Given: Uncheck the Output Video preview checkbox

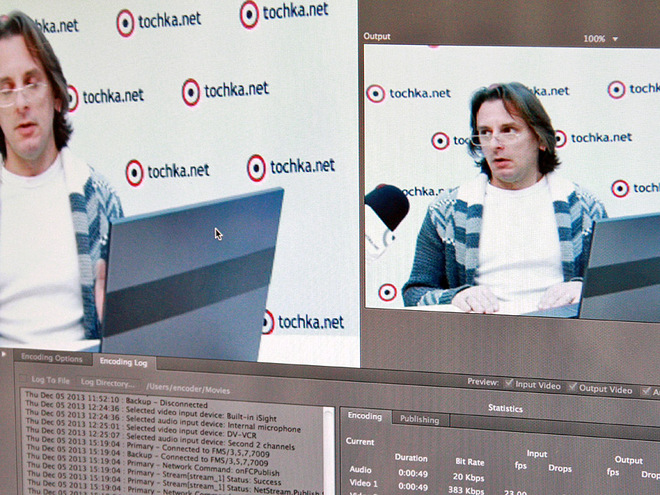Looking at the screenshot, I should point(572,388).
